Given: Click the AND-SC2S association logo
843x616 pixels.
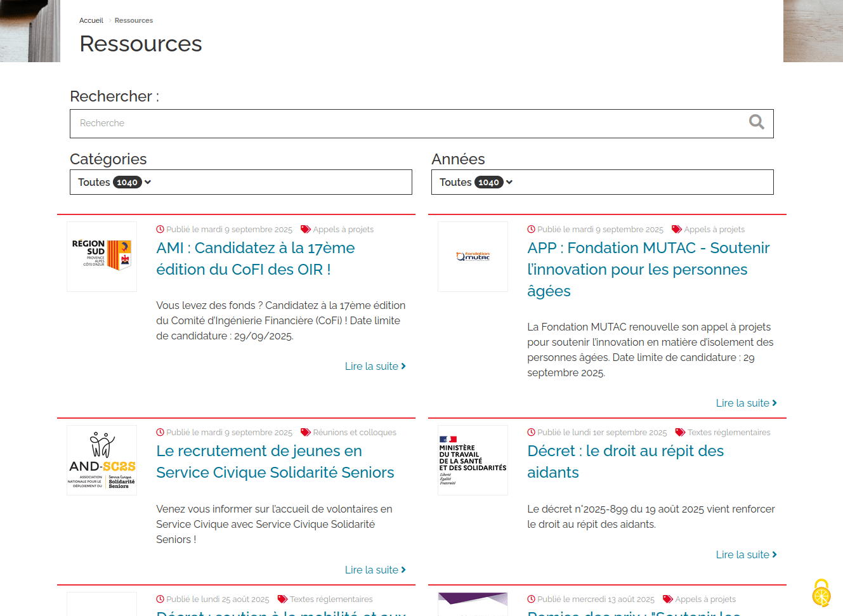Looking at the screenshot, I should (x=101, y=460).
